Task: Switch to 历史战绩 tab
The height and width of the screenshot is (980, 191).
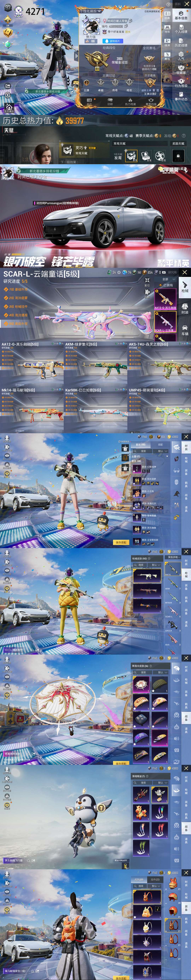Action: click(x=181, y=43)
